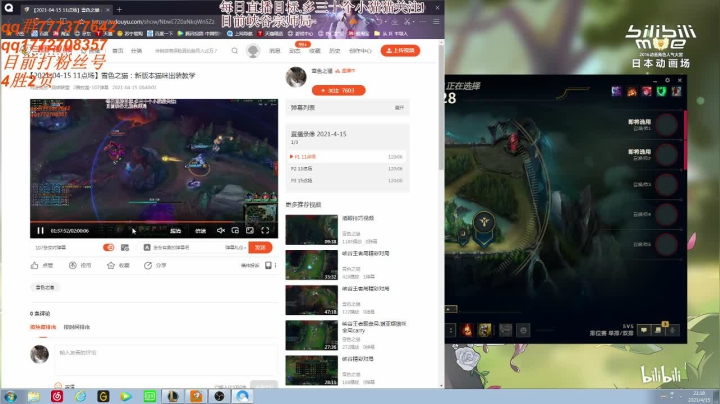The height and width of the screenshot is (404, 720).
Task: Toggle the microphone icon in League client
Action: [x=673, y=330]
